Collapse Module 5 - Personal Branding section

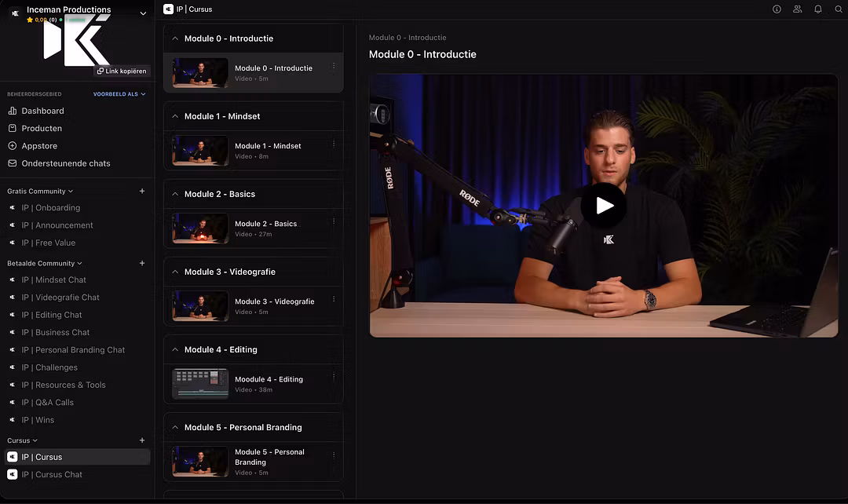click(x=174, y=427)
